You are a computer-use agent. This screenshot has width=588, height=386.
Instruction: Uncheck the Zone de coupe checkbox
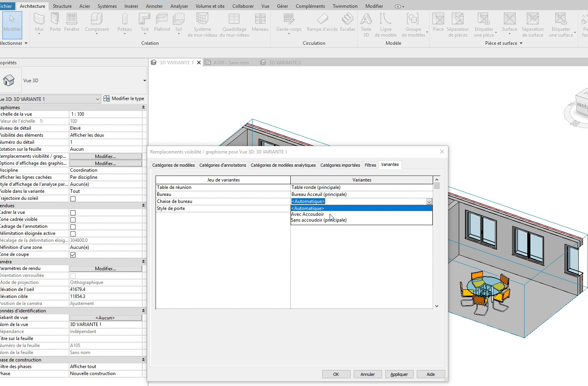click(x=73, y=255)
